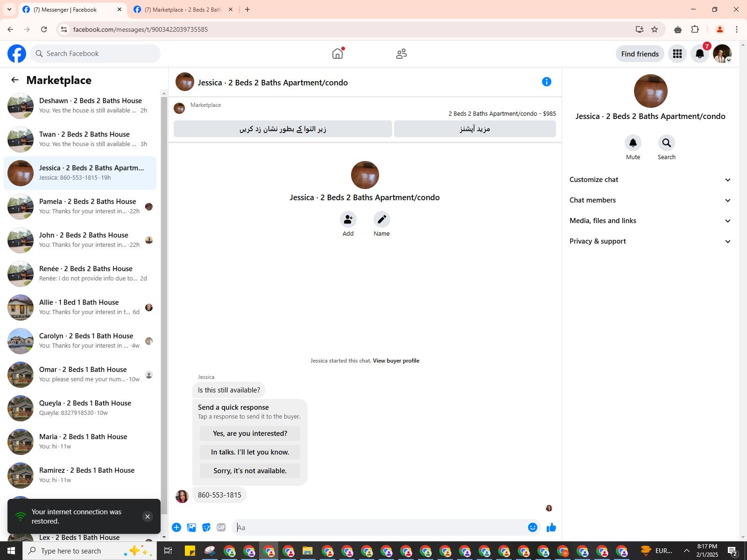
Task: Open more actions plus icon in composer
Action: 176,527
